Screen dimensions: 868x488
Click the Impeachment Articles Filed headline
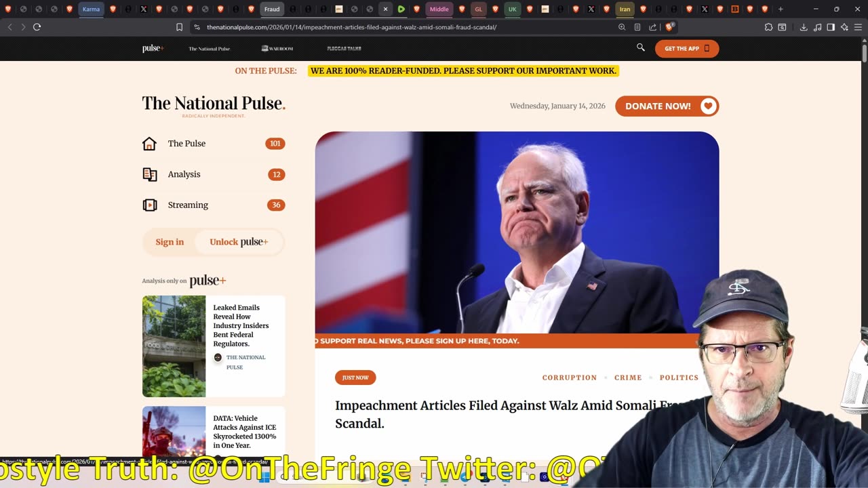point(515,414)
